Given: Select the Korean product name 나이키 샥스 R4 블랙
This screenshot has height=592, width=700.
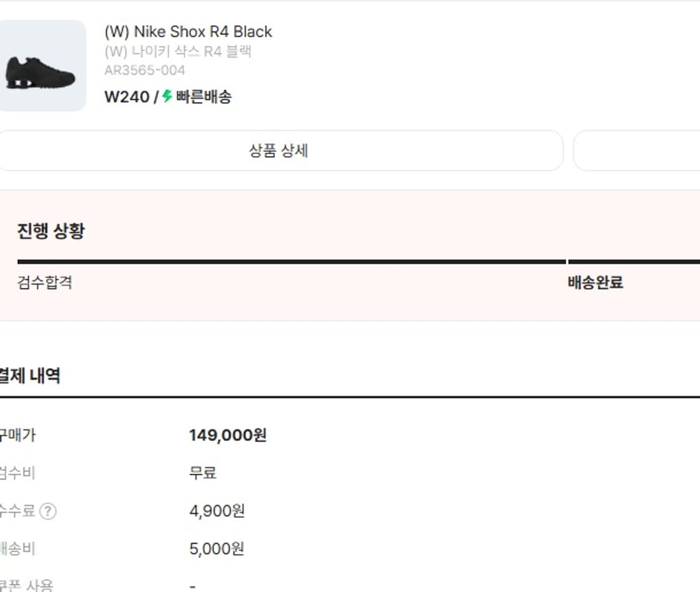Looking at the screenshot, I should (176, 52).
